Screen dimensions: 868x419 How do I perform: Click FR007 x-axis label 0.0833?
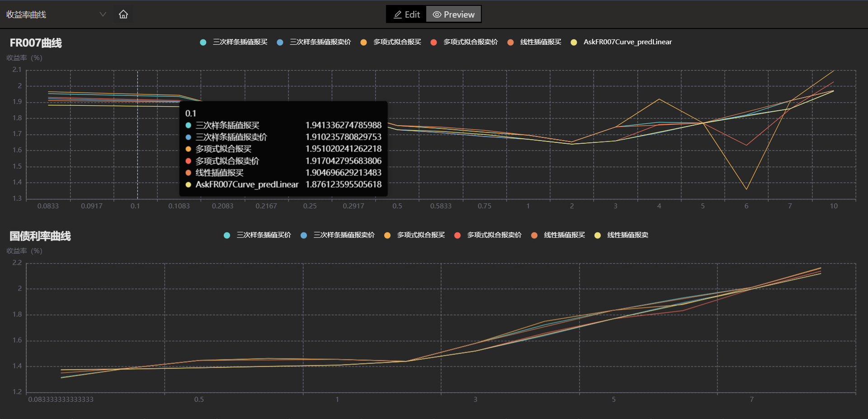coord(48,206)
